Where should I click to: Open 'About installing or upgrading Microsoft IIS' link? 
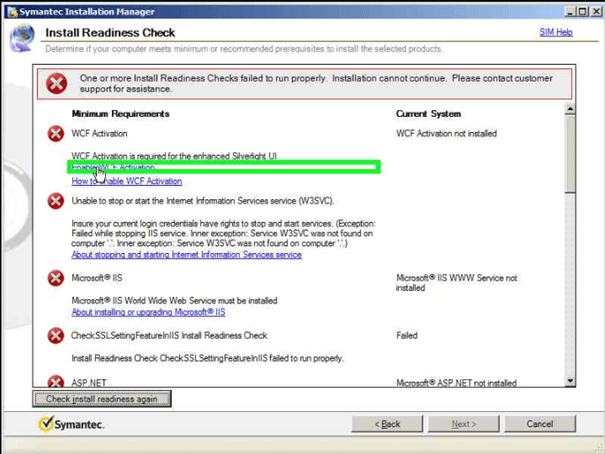(x=148, y=312)
